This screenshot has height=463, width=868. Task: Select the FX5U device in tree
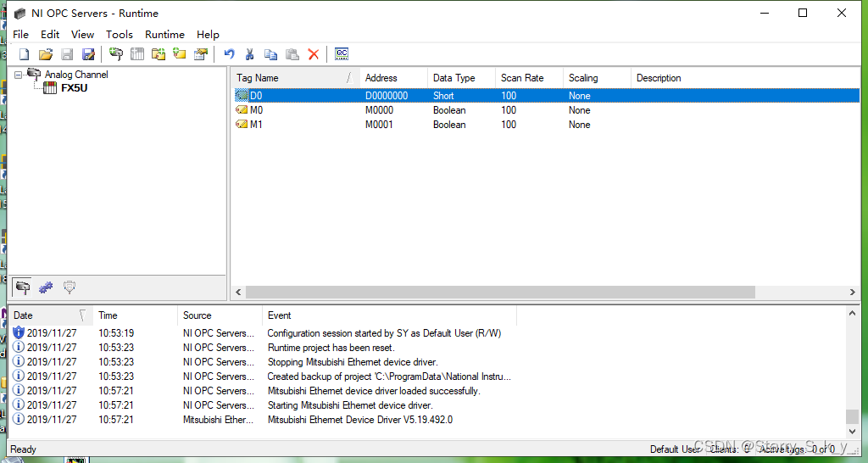click(75, 87)
